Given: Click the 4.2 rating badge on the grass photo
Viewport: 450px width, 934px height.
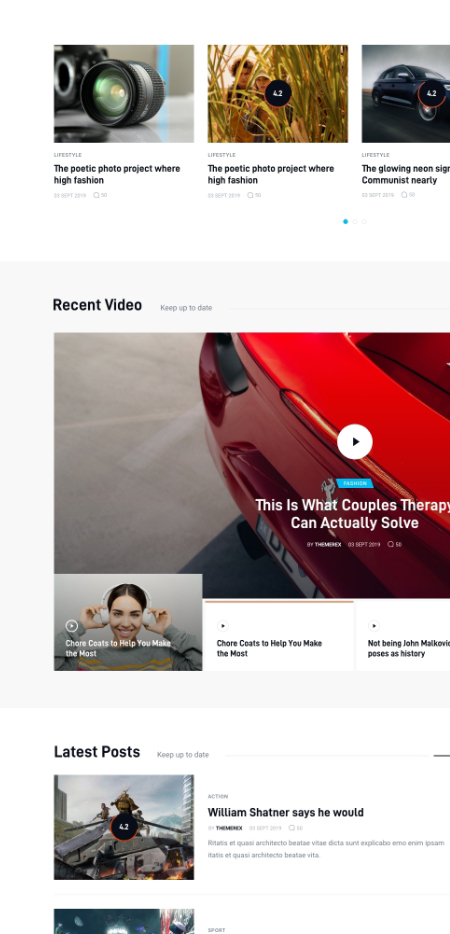Looking at the screenshot, I should pyautogui.click(x=278, y=94).
